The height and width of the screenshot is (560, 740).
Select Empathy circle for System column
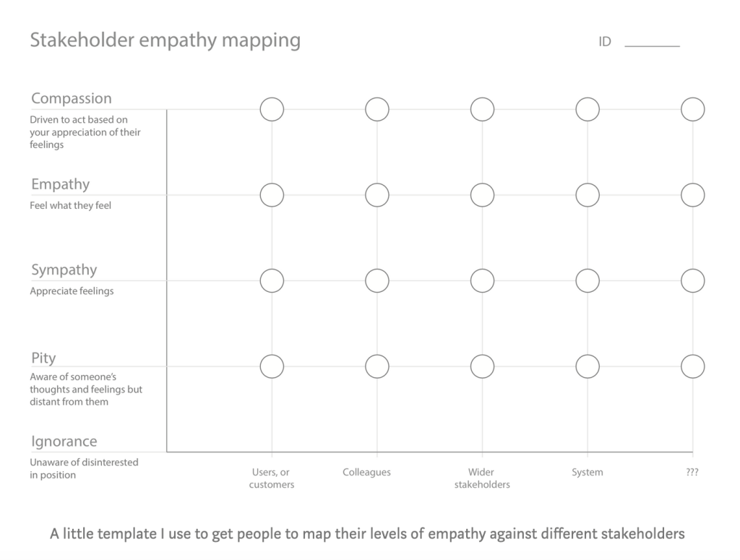coord(588,195)
